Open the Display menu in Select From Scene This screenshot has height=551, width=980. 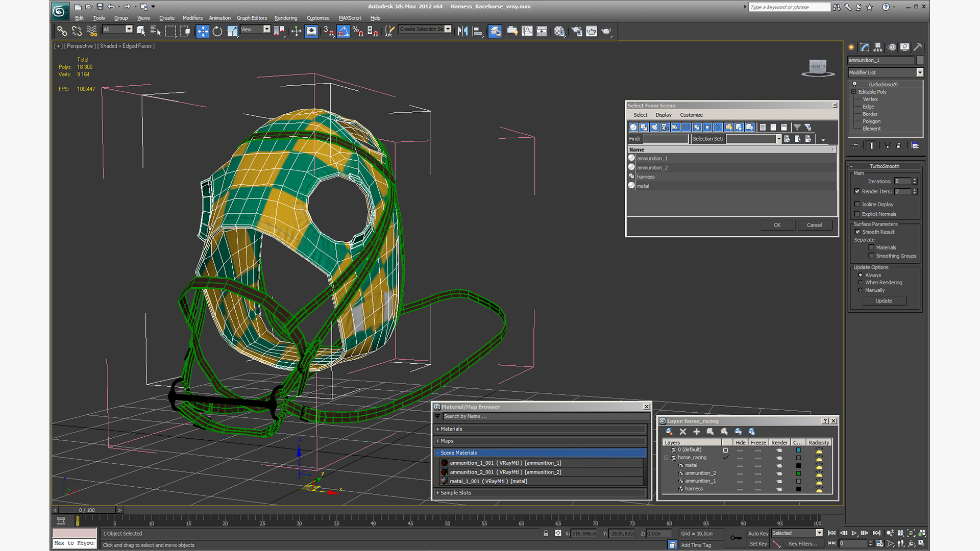tap(663, 115)
